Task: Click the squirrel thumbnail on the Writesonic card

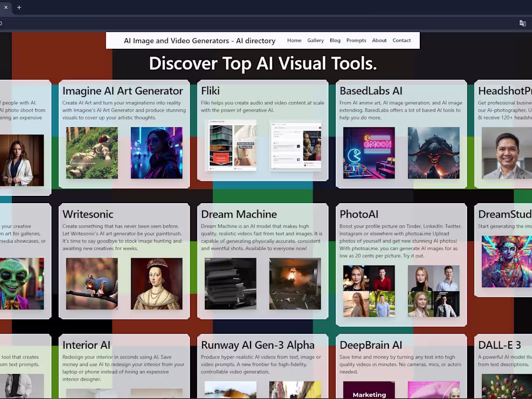Action: click(x=91, y=283)
